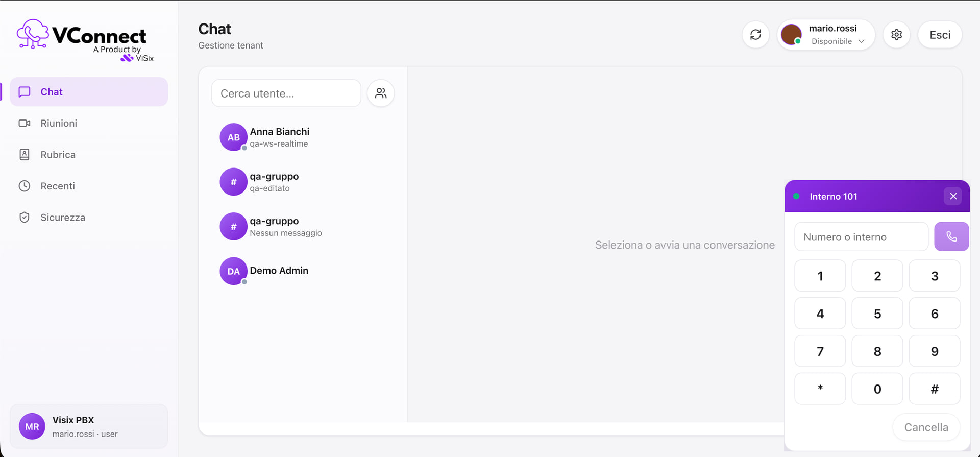Close the Interno 101 dialer panel
980x457 pixels.
953,196
